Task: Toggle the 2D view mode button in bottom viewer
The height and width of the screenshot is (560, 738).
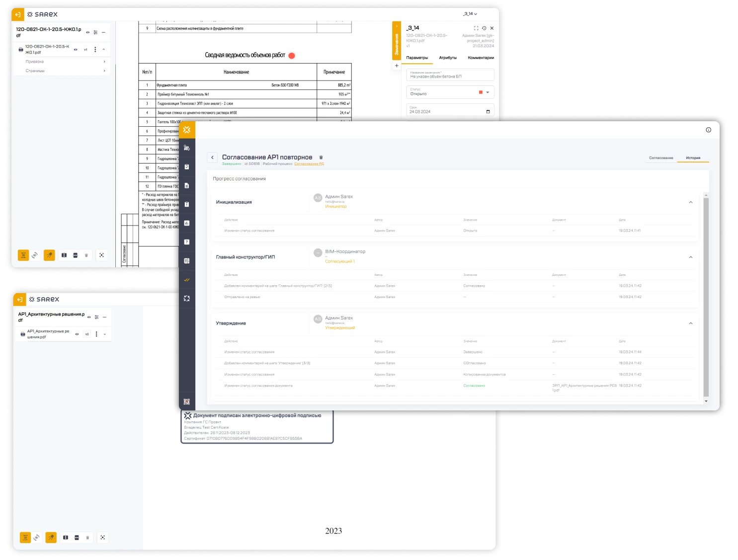Action: tap(25, 538)
